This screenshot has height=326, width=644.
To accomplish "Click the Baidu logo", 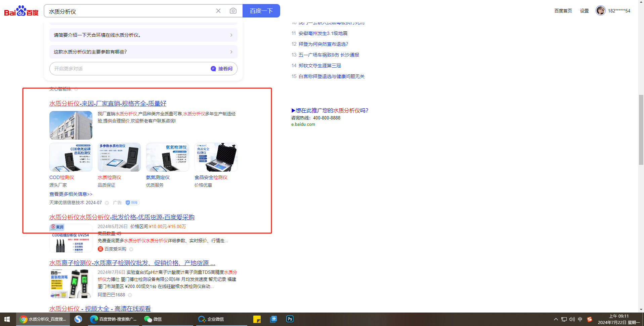I will click(x=21, y=11).
